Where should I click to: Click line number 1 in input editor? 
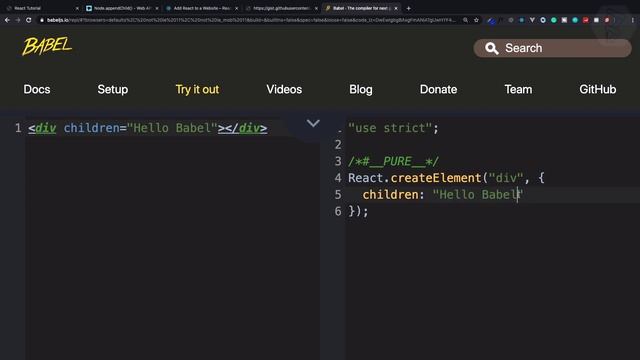click(x=18, y=128)
